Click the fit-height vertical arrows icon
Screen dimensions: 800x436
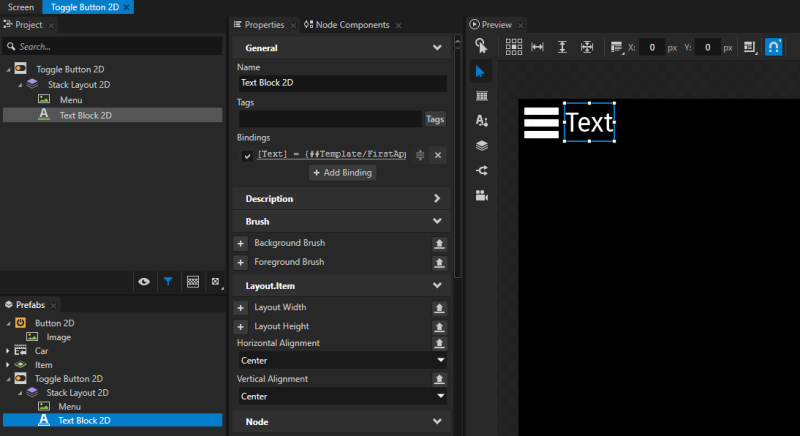click(562, 46)
